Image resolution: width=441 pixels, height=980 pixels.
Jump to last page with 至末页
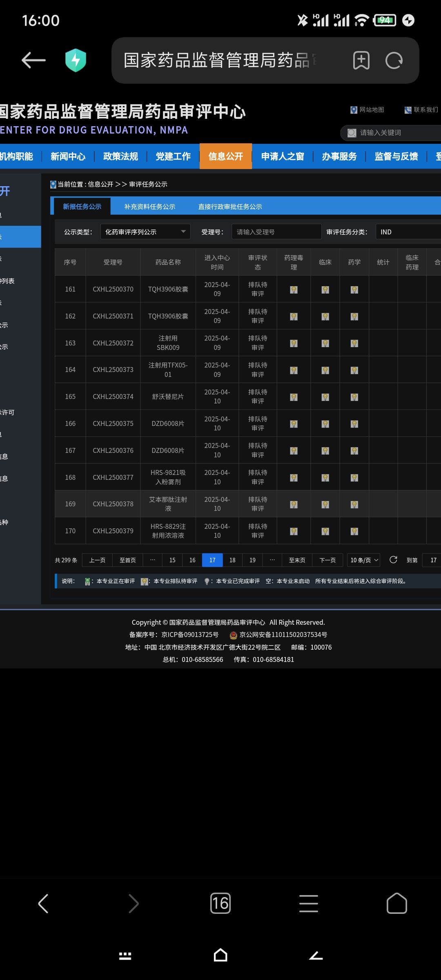click(297, 560)
